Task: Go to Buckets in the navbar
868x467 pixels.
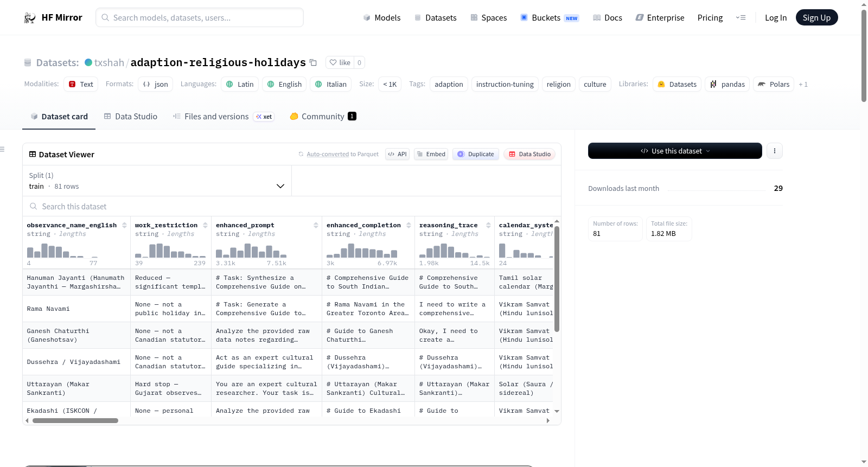Action: click(550, 17)
